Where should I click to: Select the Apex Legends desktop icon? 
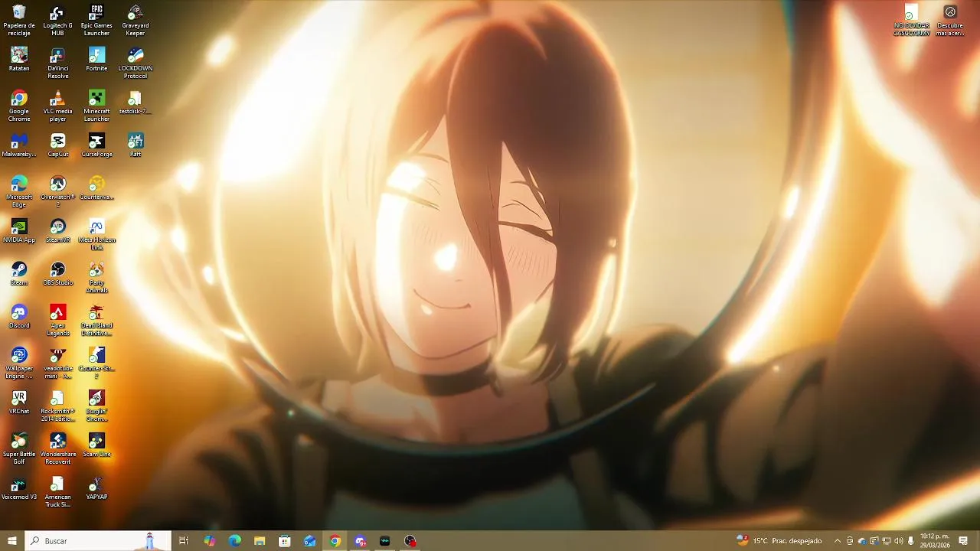57,321
